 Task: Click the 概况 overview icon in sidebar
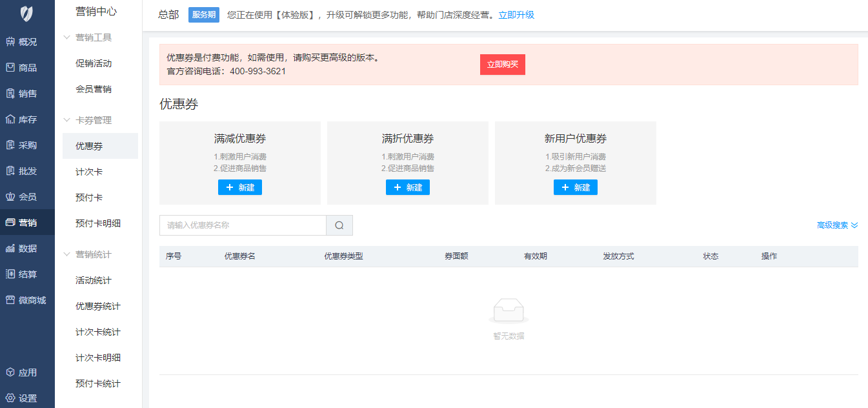pos(10,42)
